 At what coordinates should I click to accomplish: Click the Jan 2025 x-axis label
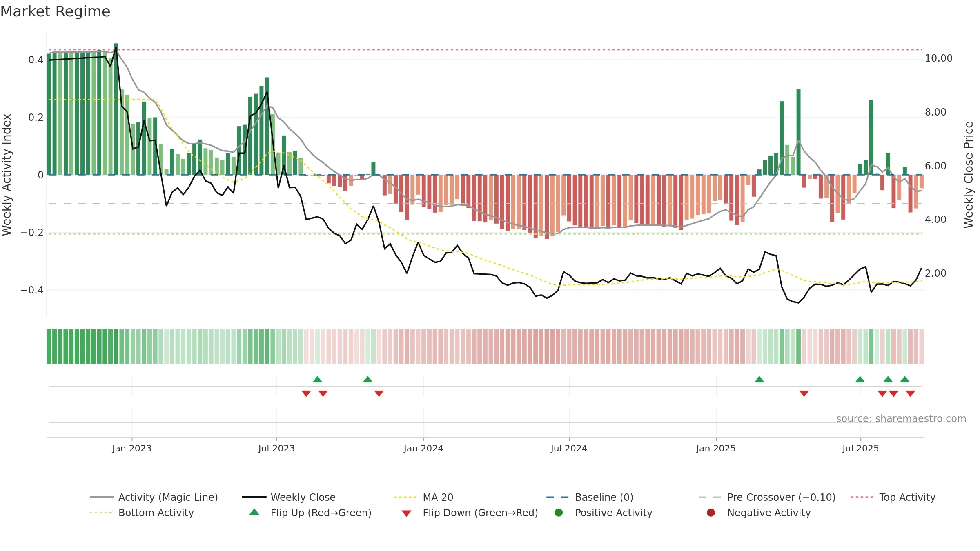pos(716,449)
